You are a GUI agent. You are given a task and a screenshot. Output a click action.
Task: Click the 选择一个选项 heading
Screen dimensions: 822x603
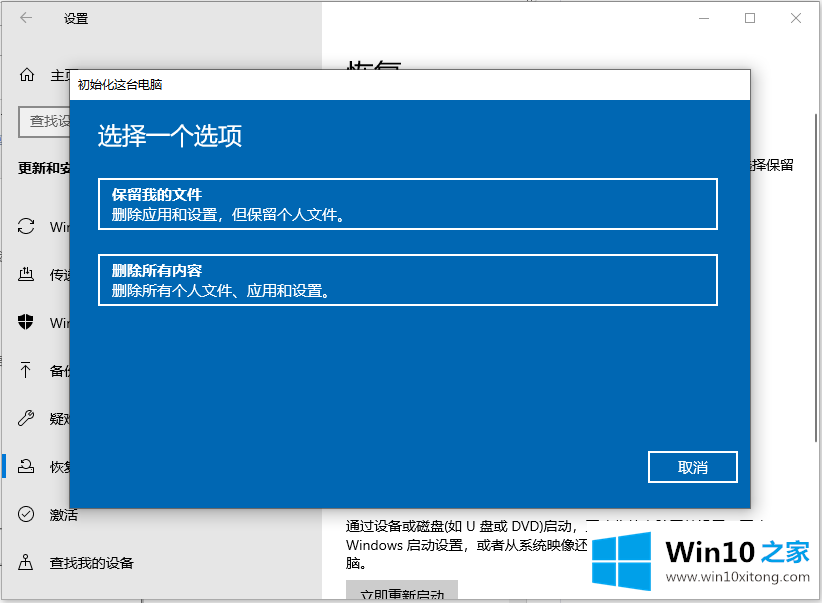click(x=170, y=136)
